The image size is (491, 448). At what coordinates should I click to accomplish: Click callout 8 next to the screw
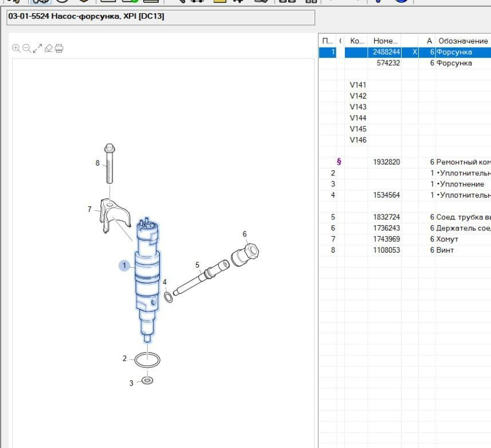click(x=97, y=163)
